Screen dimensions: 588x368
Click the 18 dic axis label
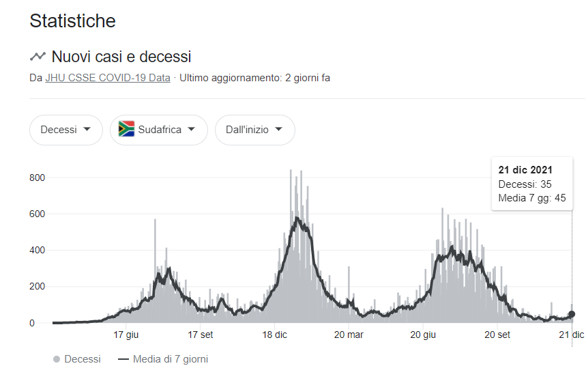pos(274,335)
